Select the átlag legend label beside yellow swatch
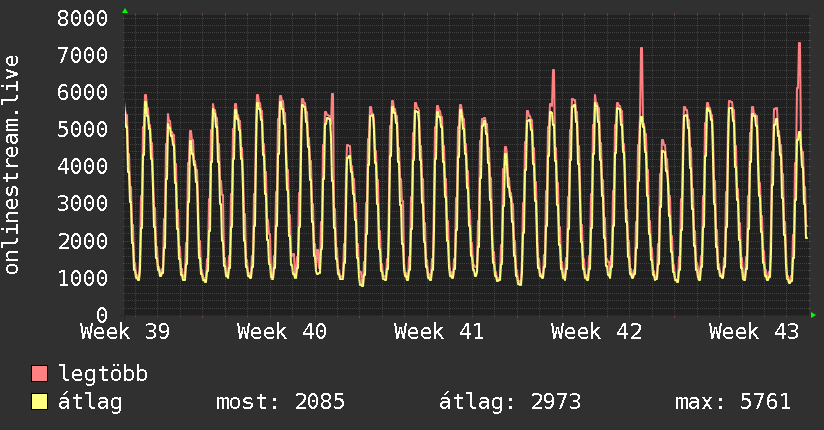Viewport: 824px width, 430px height. (90, 402)
